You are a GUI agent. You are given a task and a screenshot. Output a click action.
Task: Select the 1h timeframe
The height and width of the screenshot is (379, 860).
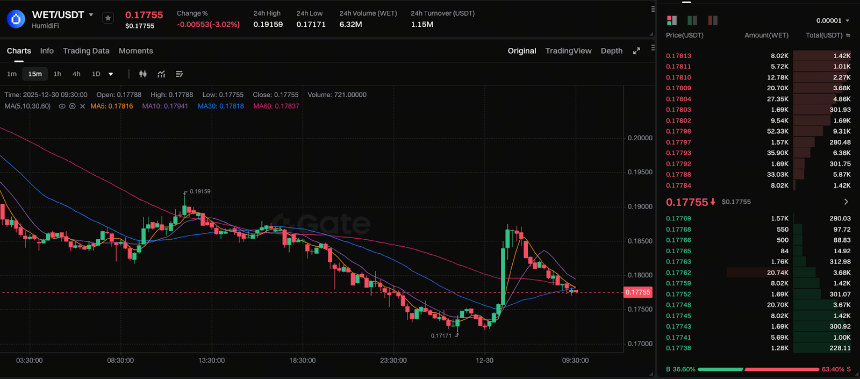click(x=58, y=73)
